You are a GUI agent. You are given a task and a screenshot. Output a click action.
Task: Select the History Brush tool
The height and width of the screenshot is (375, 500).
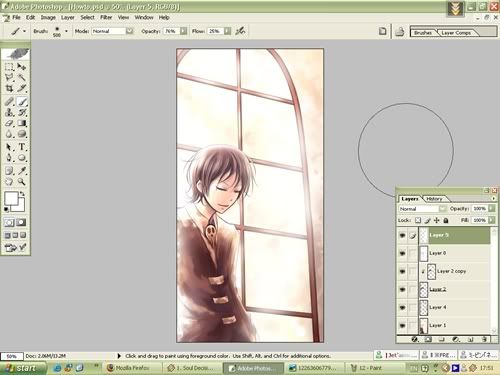tap(22, 112)
